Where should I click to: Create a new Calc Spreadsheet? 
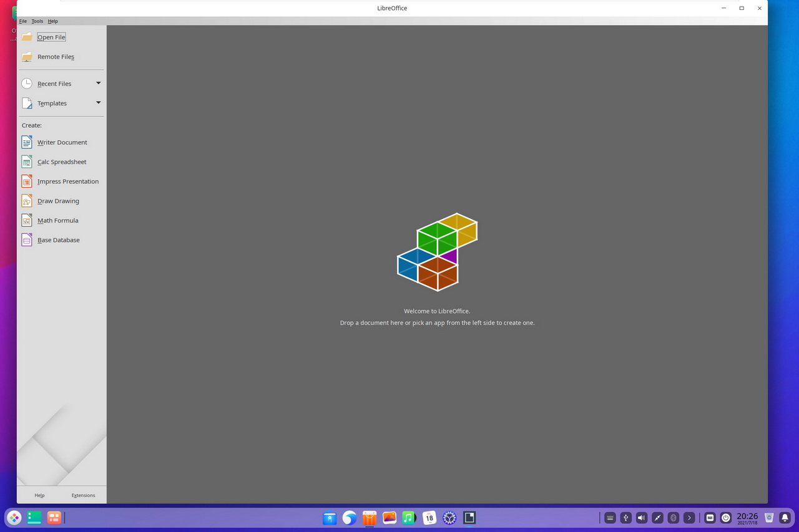[61, 162]
